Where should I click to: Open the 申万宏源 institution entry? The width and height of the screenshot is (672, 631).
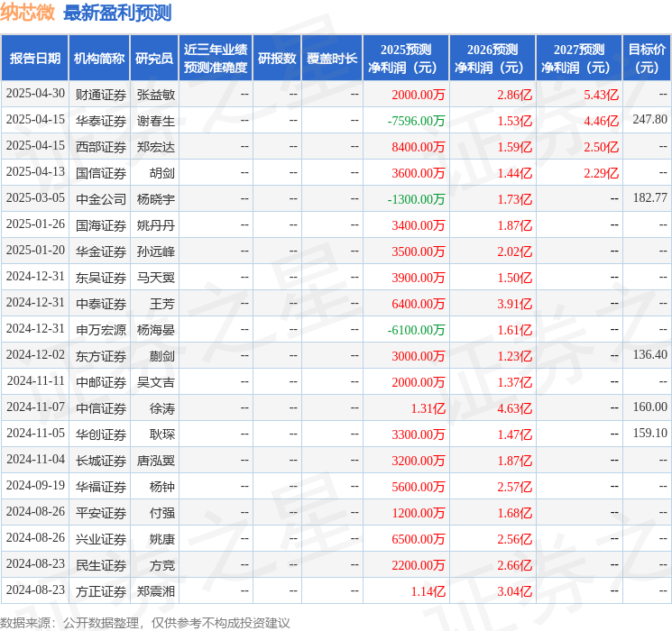(x=101, y=330)
